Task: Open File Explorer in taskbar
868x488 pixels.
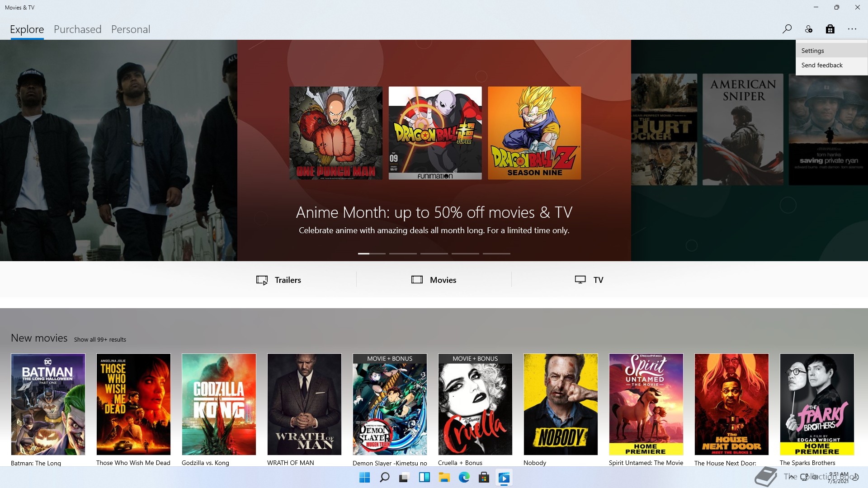Action: coord(444,478)
